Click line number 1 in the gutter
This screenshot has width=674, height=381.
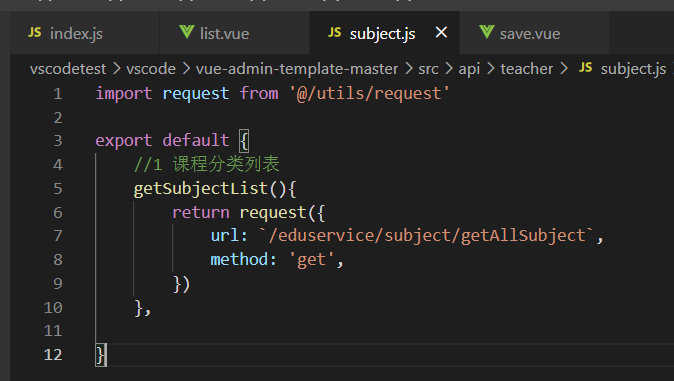(x=58, y=94)
